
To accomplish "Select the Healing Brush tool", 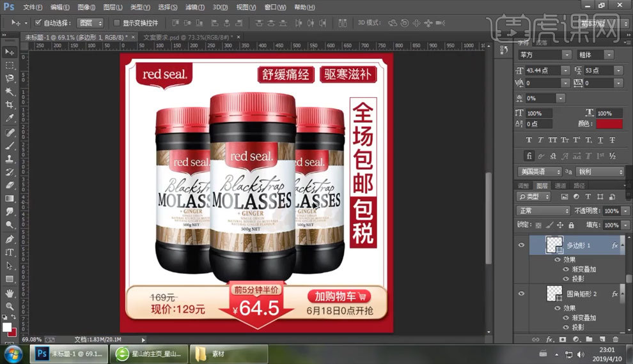I will [10, 132].
